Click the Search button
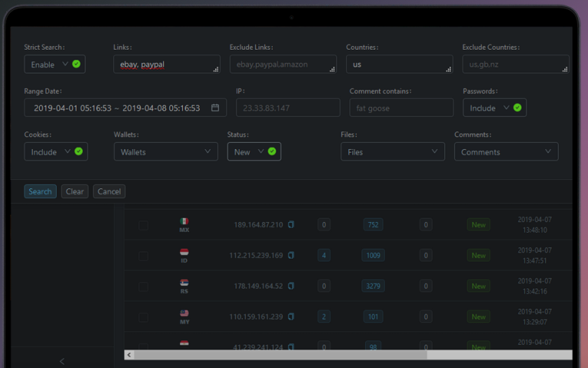Viewport: 588px width, 368px height. [x=40, y=191]
